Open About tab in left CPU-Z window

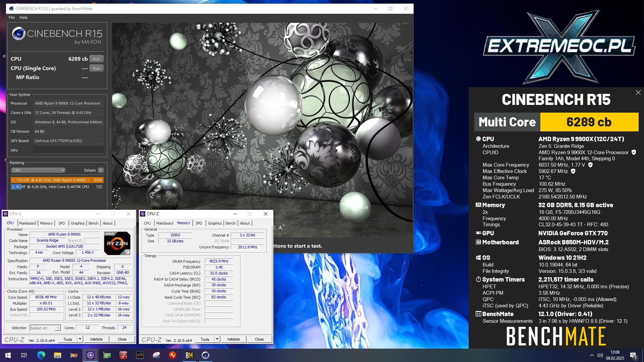(108, 223)
